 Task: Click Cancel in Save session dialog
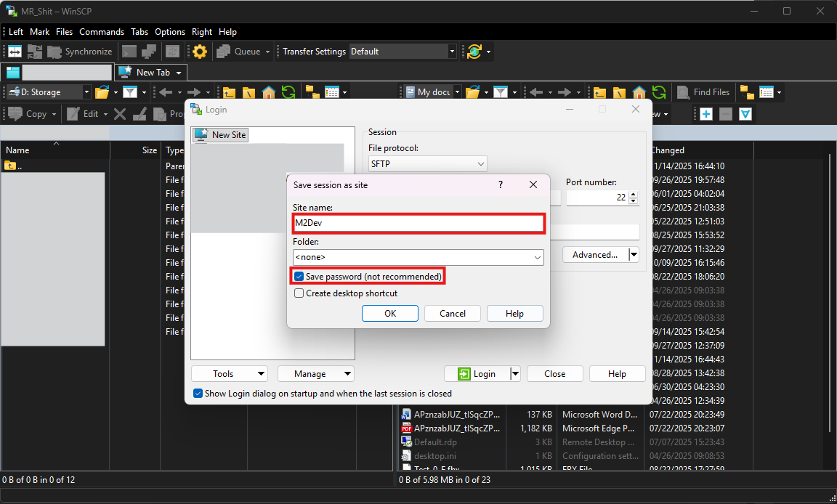(x=452, y=313)
